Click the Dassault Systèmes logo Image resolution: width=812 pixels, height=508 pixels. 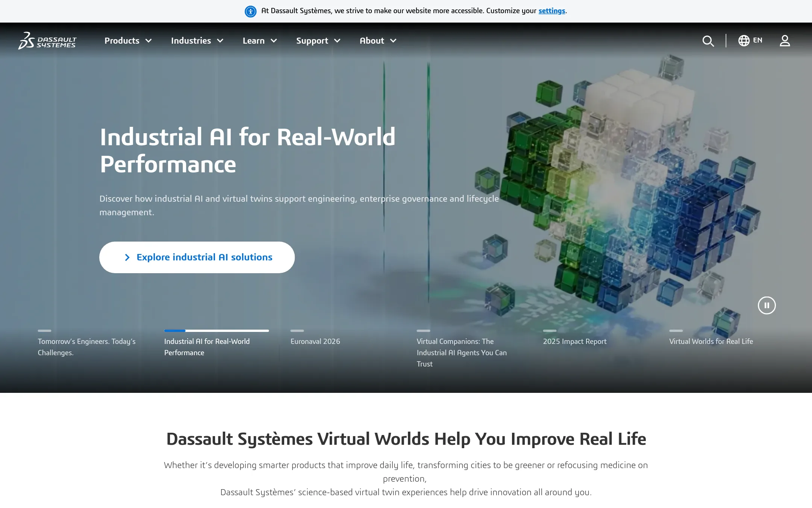[x=47, y=41]
